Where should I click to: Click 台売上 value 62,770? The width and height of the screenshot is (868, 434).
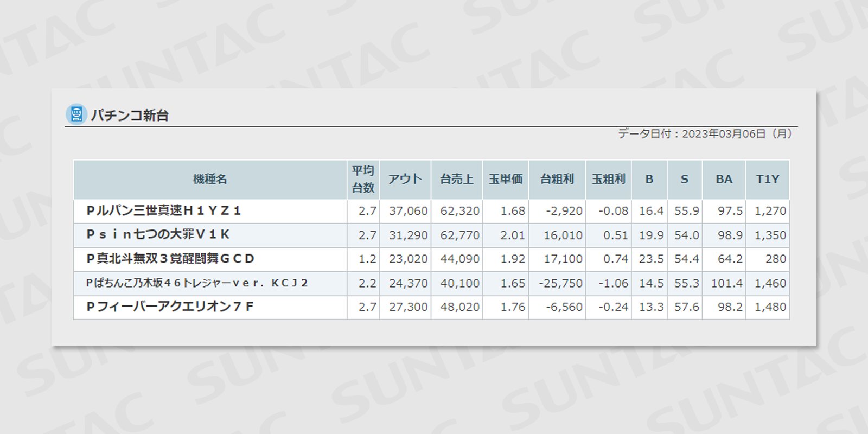pyautogui.click(x=460, y=235)
